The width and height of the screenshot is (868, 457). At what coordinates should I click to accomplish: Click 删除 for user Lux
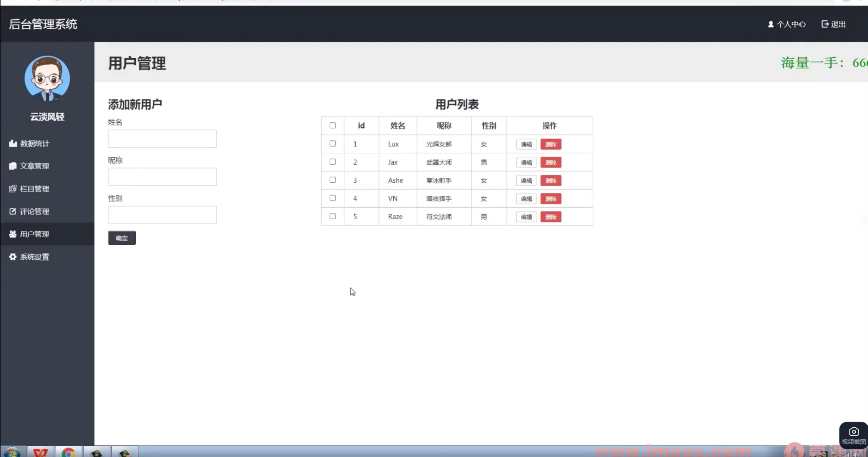coord(551,144)
